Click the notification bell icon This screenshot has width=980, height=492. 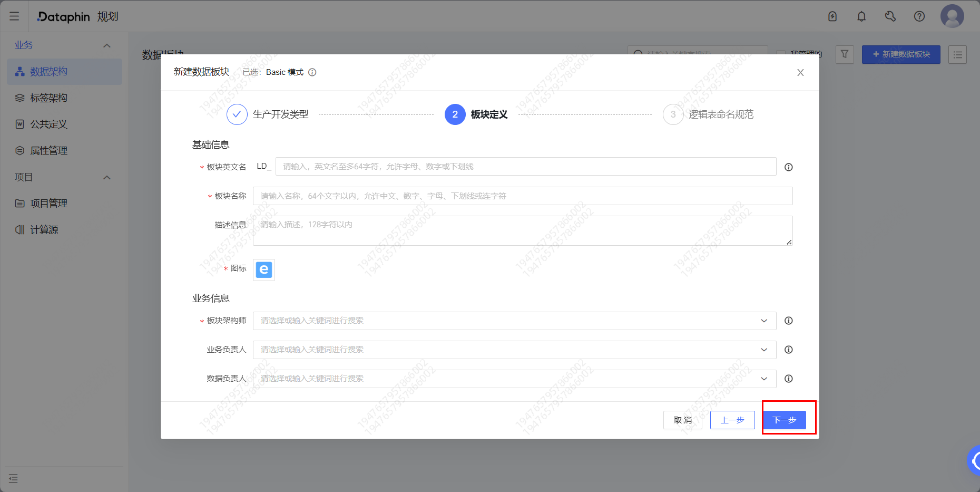point(861,16)
